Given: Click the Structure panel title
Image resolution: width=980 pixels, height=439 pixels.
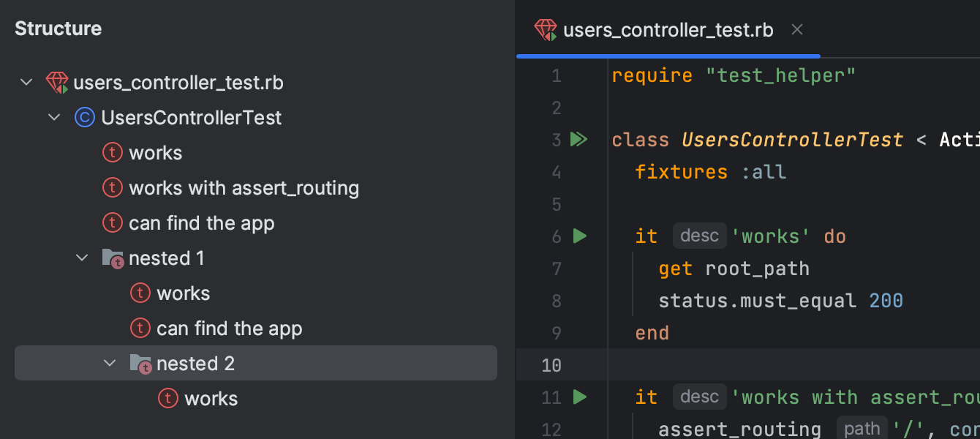Looking at the screenshot, I should click(59, 29).
